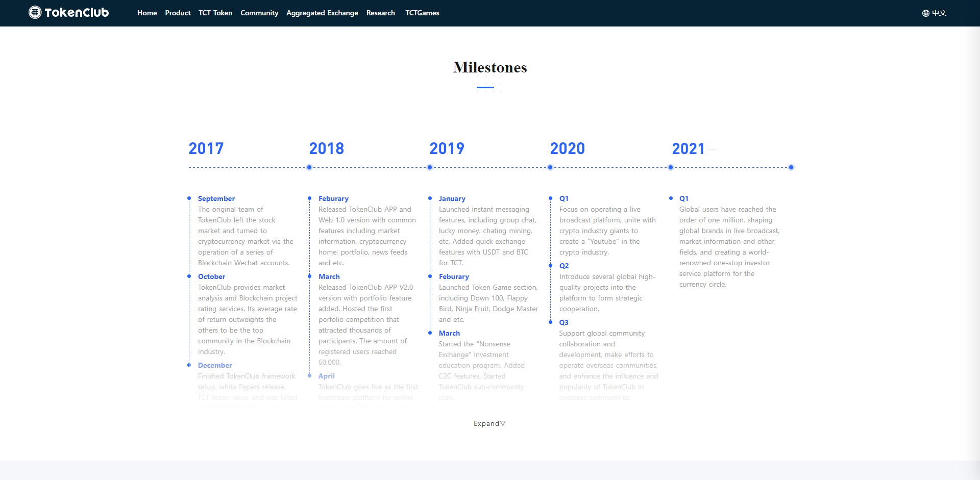Click the Feburary entry under 2019
The image size is (980, 480).
coord(454,276)
